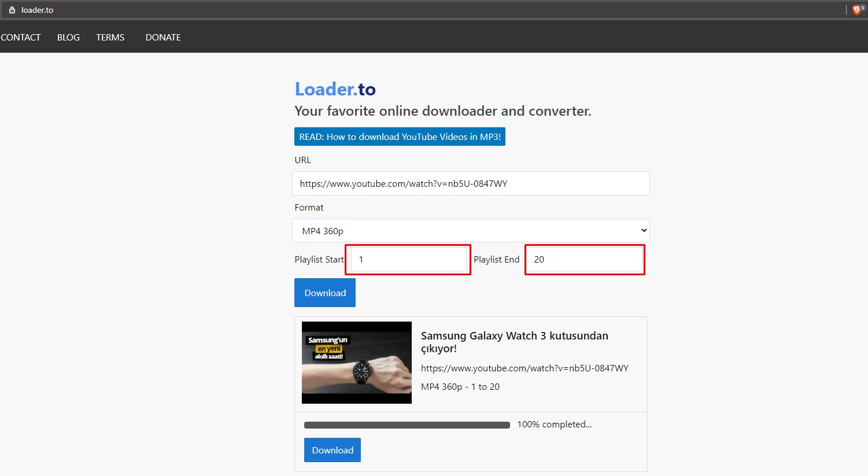Open the CONTACT page

tap(21, 37)
